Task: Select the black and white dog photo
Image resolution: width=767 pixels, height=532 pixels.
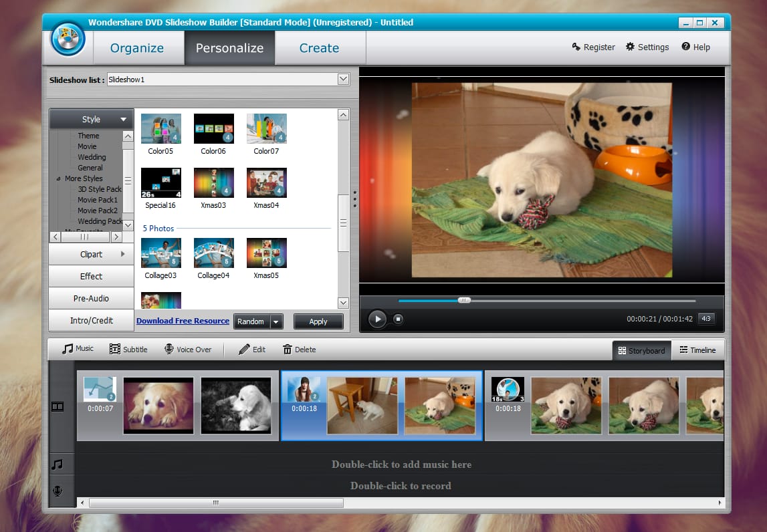Action: 236,406
